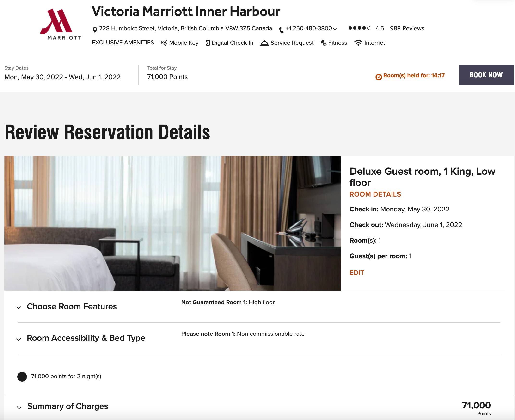
Task: Select the 71,000 points for 2 nights rate
Action: click(x=22, y=377)
